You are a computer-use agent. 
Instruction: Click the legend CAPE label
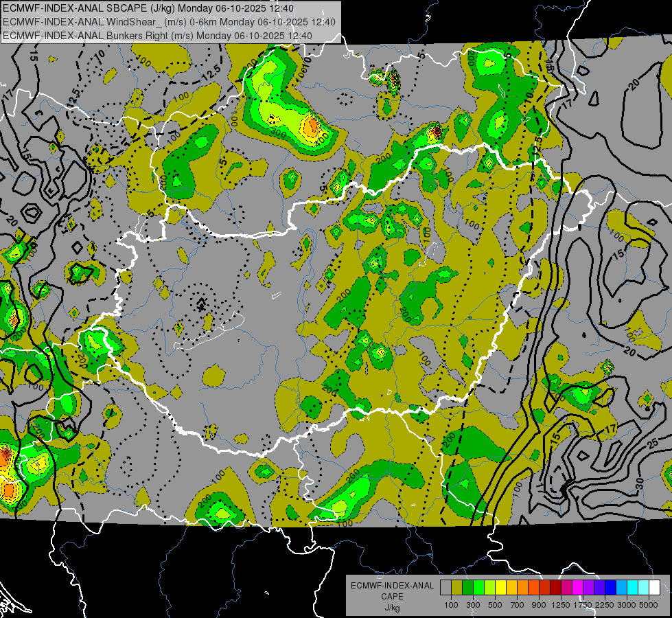[x=392, y=597]
